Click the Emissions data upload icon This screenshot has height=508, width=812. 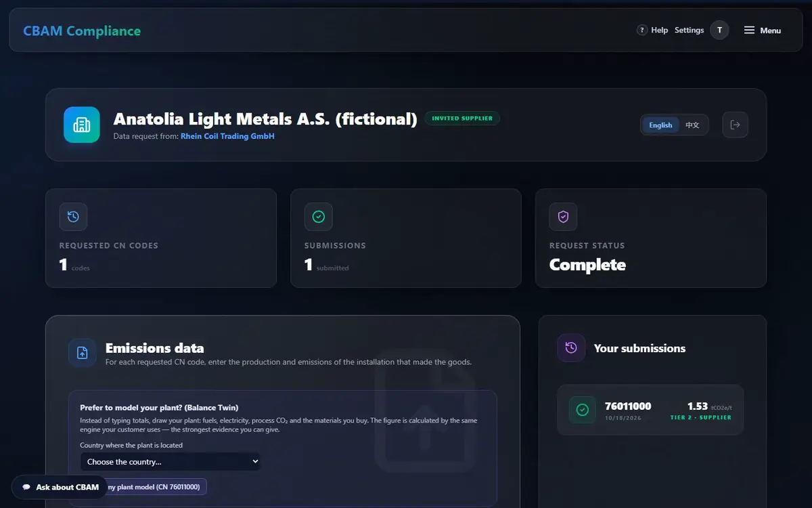pyautogui.click(x=82, y=353)
